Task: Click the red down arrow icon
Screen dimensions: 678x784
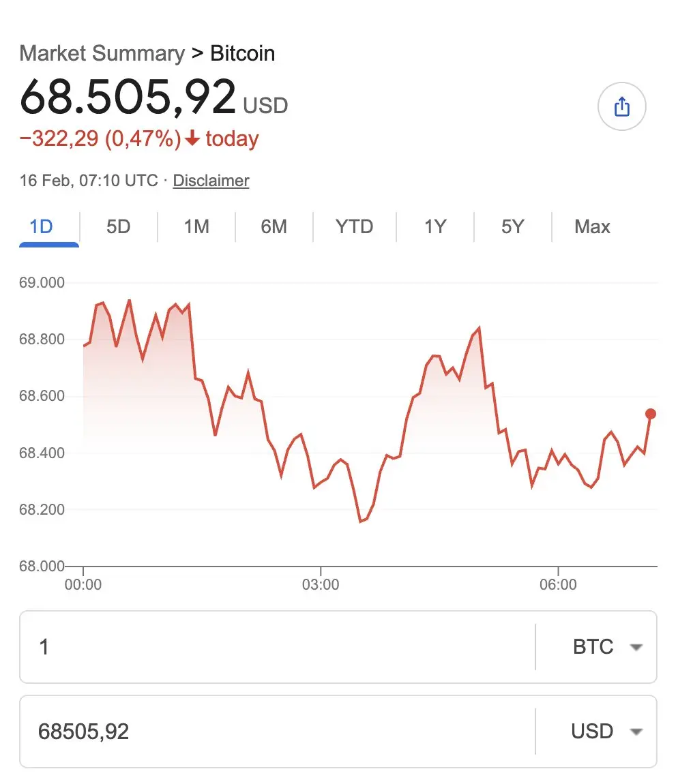Action: (x=192, y=139)
